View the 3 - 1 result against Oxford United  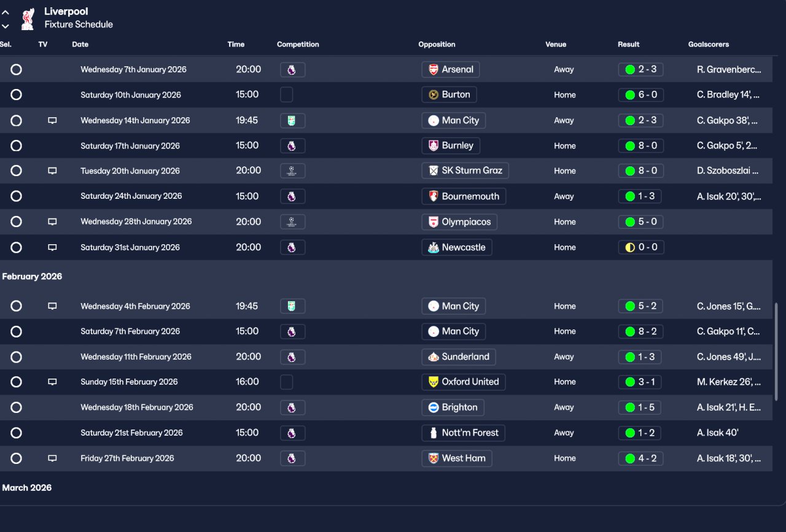[640, 382]
